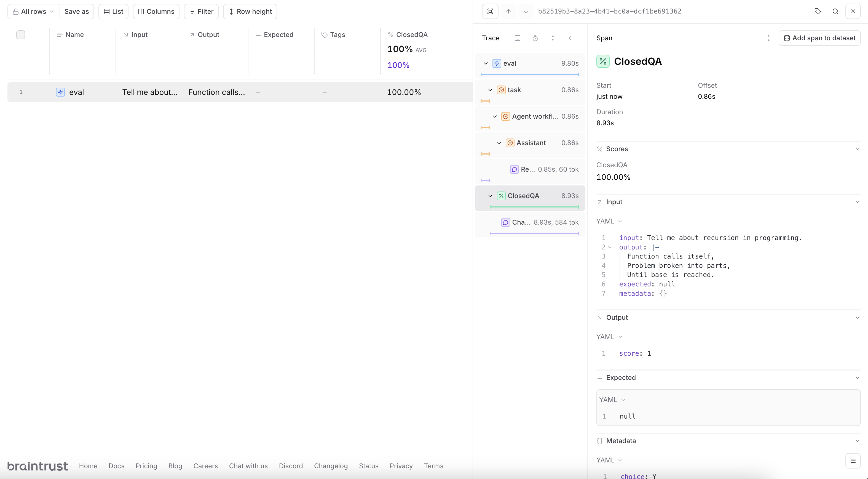Open the All rows dropdown
The image size is (868, 479).
click(x=33, y=11)
